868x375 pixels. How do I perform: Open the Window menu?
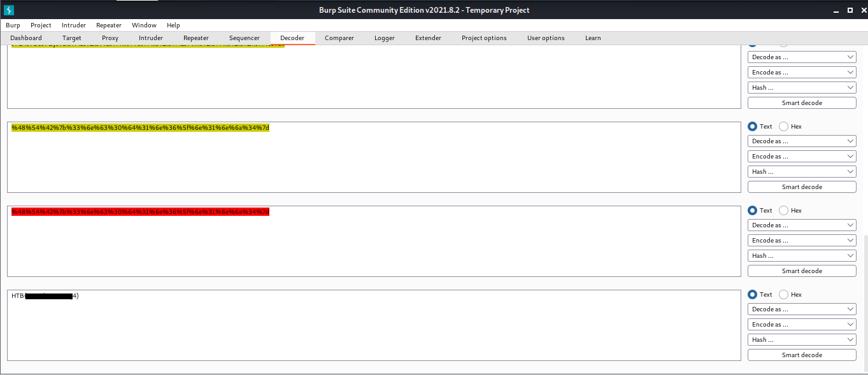(144, 25)
